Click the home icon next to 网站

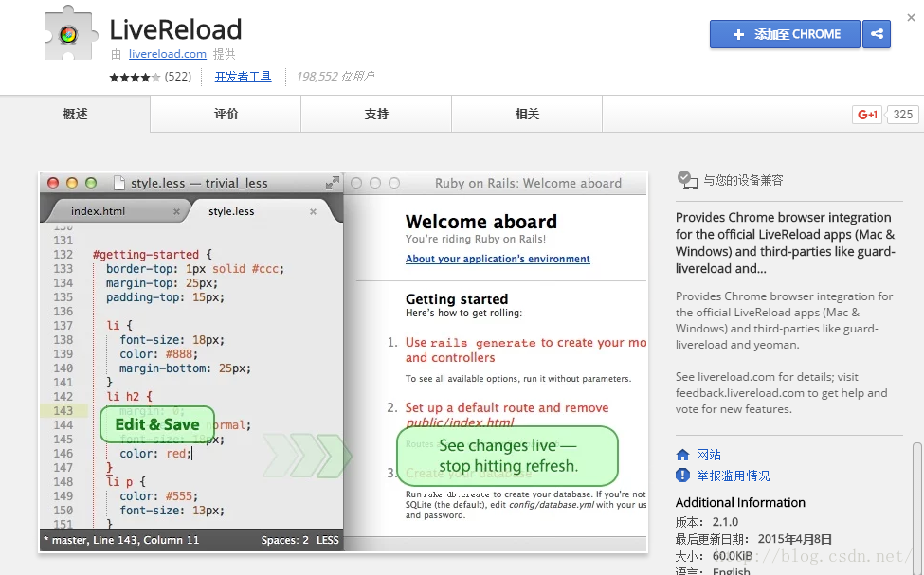tap(682, 455)
